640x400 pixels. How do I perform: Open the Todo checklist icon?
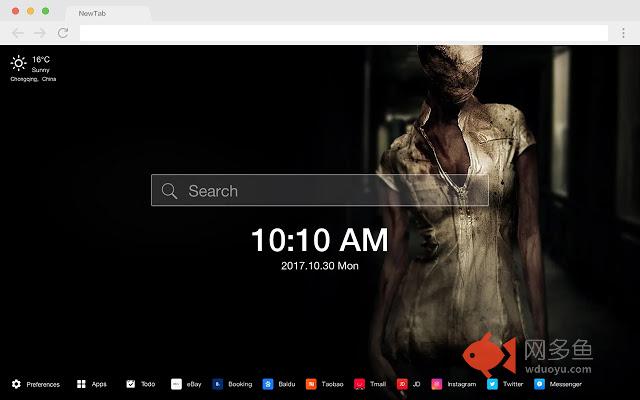[131, 384]
